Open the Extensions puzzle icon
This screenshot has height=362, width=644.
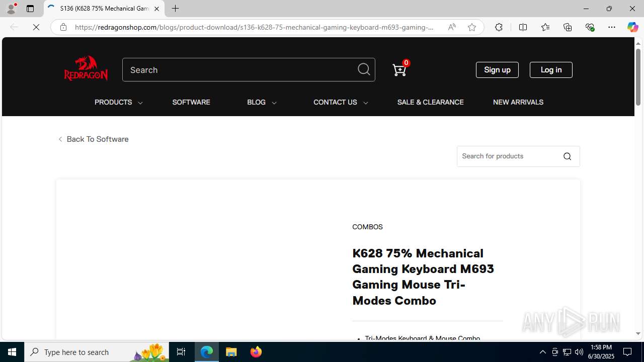coord(499,27)
